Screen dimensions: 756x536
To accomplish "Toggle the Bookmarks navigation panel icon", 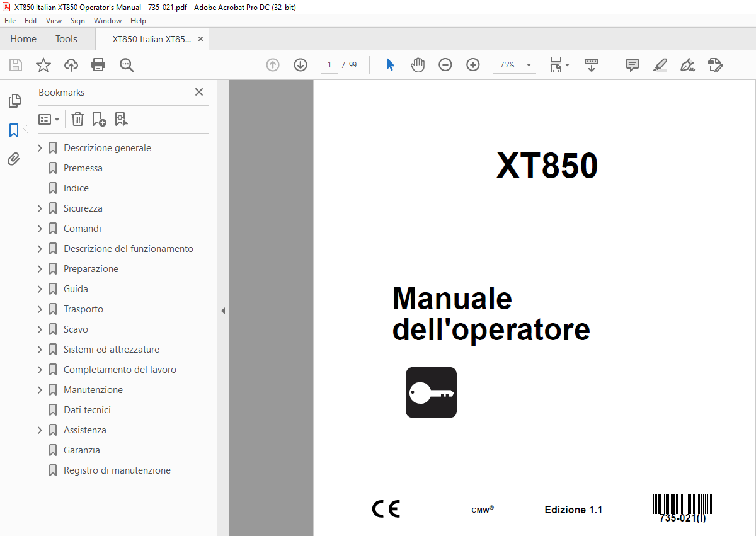I will tap(14, 130).
